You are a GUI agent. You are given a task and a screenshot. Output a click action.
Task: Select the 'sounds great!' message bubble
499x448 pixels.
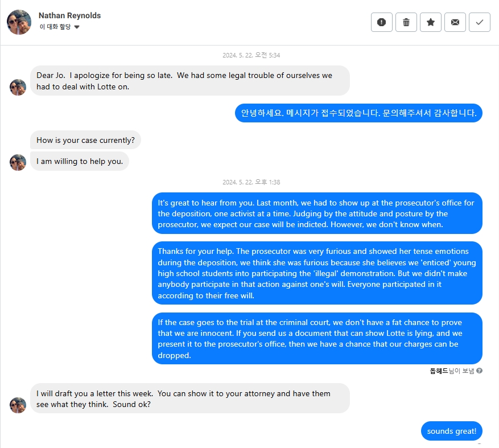pyautogui.click(x=452, y=431)
